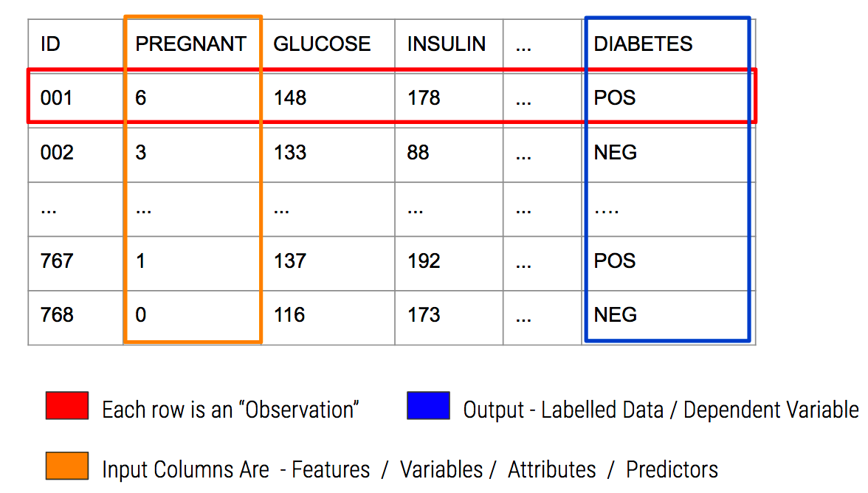
Task: Click the ID column header
Action: 50,44
